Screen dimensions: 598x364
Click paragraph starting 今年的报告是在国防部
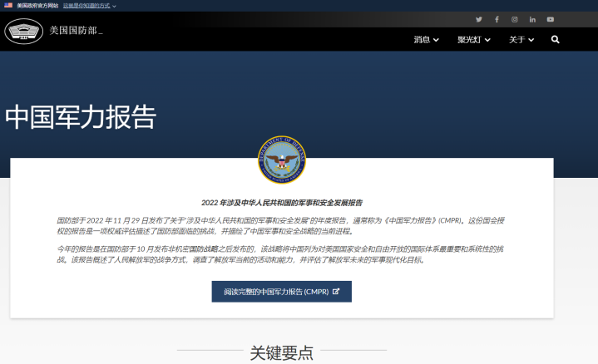[x=280, y=254]
